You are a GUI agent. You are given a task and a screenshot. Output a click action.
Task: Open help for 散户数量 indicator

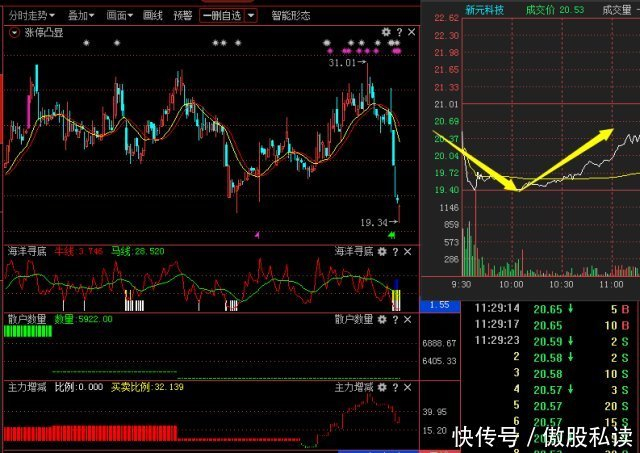(x=395, y=320)
